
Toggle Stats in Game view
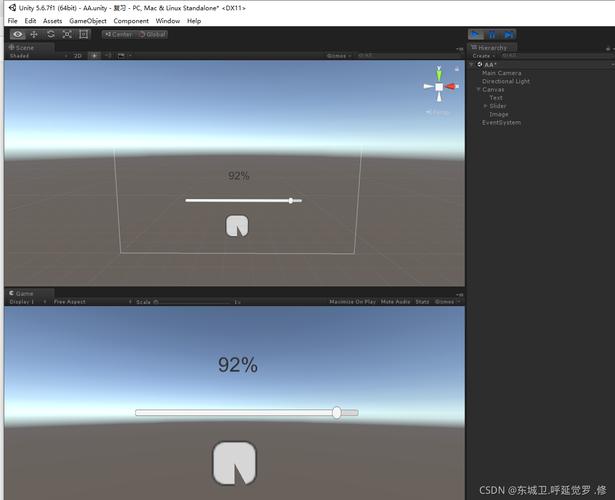click(x=422, y=302)
